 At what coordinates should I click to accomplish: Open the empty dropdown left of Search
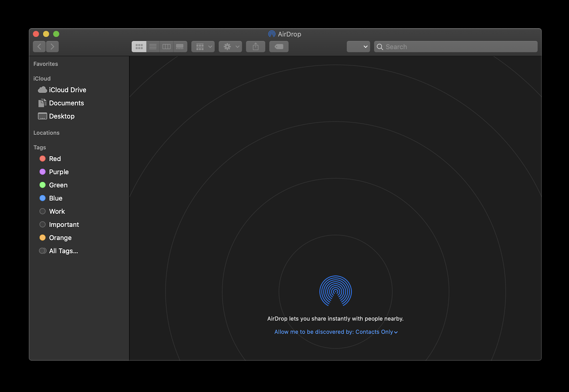click(x=358, y=47)
